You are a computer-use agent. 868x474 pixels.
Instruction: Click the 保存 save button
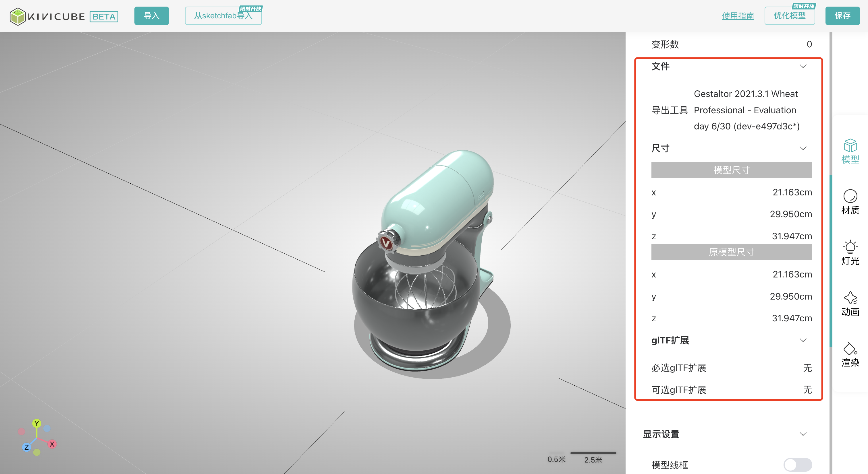point(842,16)
